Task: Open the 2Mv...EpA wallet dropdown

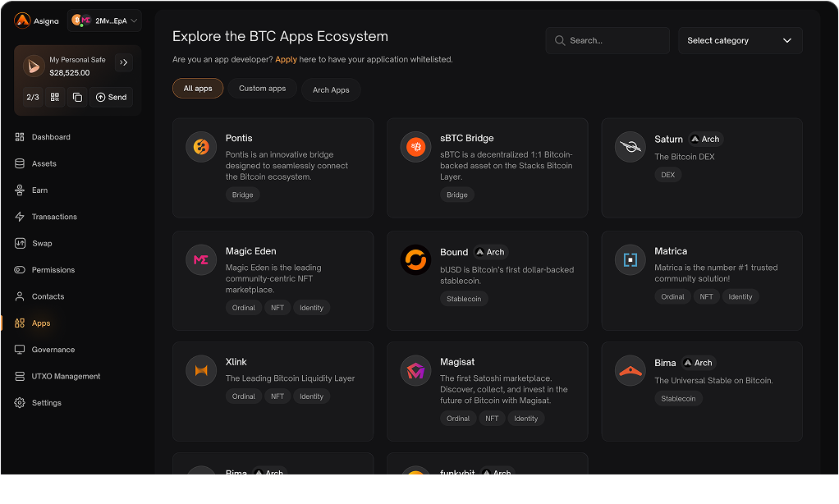Action: [x=105, y=21]
